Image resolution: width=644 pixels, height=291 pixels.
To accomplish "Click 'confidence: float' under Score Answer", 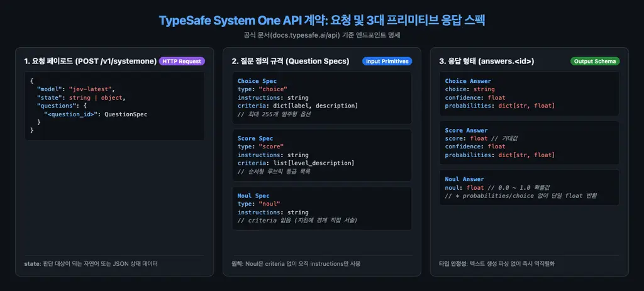I will (x=475, y=146).
